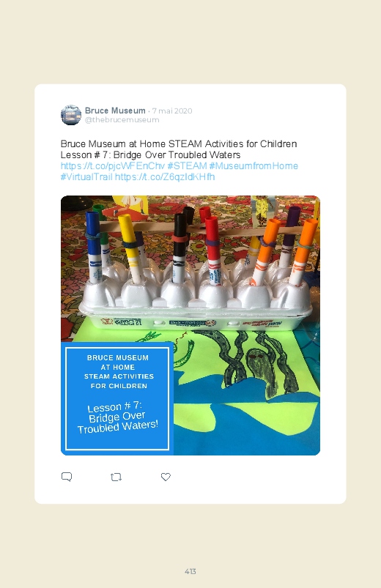
Task: Click the blue lesson banner box
Action: coord(117,398)
